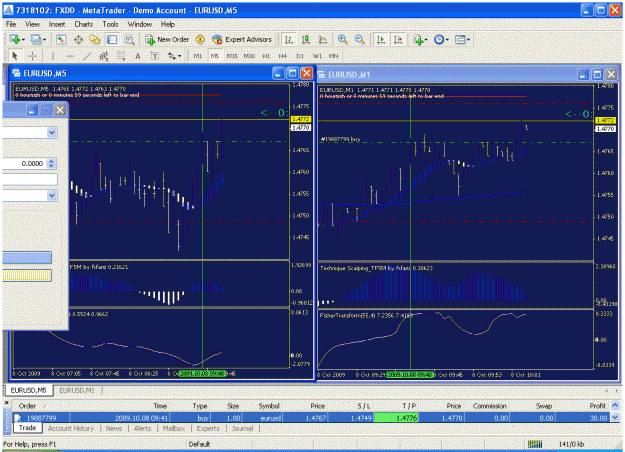
Task: Toggle the Data Window crosshair-target icon
Action: pos(78,39)
